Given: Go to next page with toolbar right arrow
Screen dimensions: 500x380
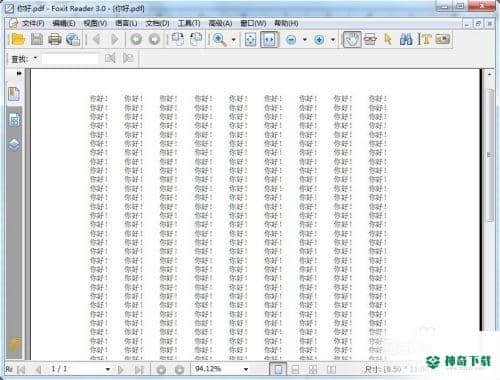Looking at the screenshot, I should [115, 39].
